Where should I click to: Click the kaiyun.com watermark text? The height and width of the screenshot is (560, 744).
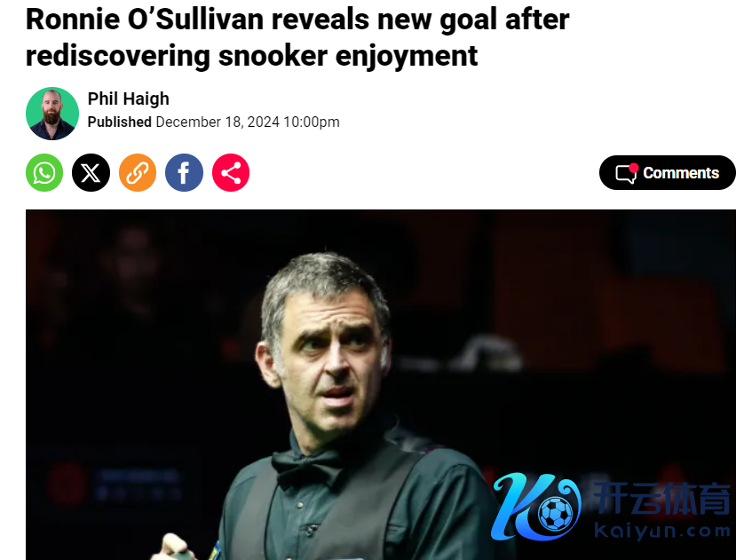[x=662, y=531]
